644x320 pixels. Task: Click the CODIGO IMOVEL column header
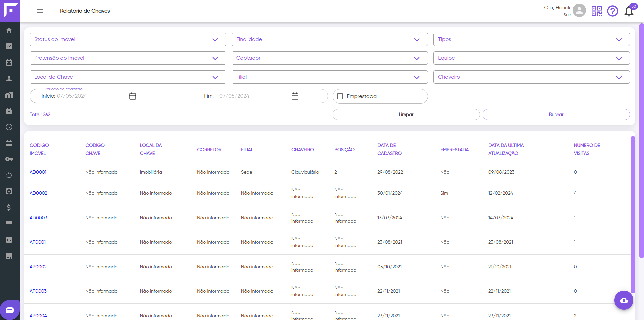(39, 149)
